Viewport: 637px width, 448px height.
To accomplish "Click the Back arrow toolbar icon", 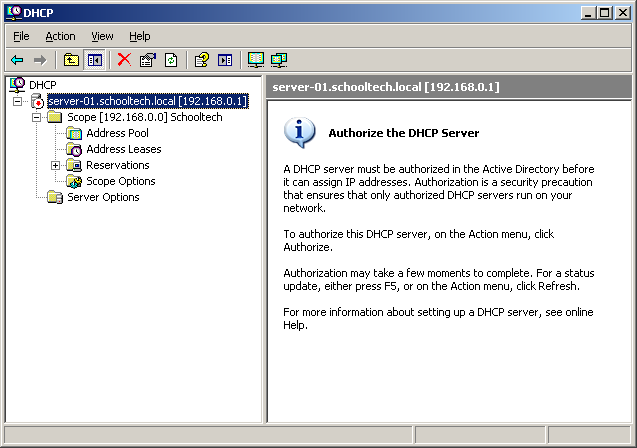I will click(17, 61).
